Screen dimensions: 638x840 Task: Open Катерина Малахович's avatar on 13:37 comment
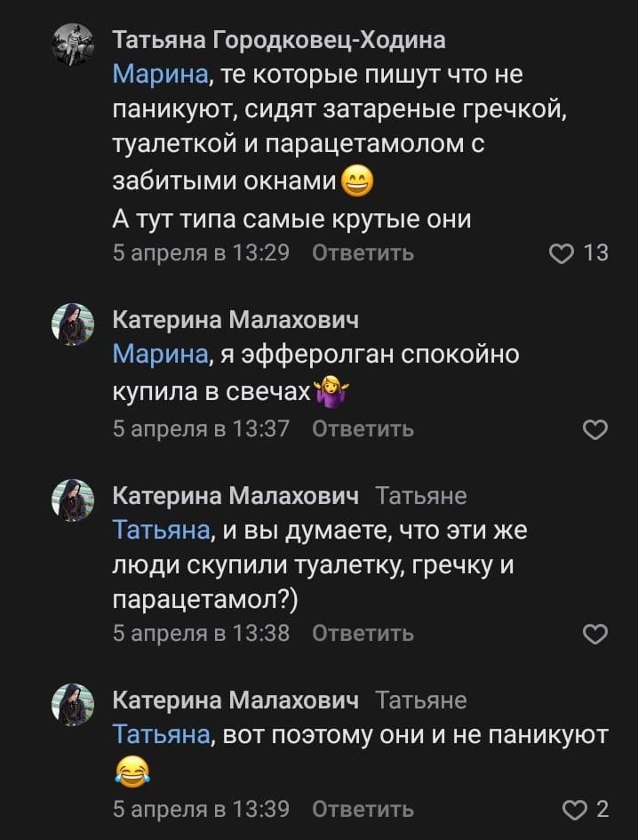73,324
